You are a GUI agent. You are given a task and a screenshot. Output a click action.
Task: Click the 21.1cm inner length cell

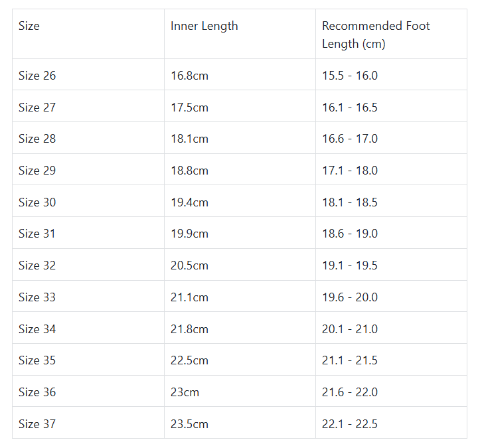click(x=189, y=297)
